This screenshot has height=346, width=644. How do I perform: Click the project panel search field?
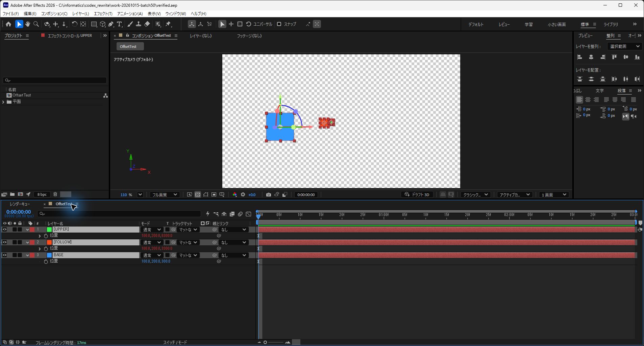[x=55, y=80]
